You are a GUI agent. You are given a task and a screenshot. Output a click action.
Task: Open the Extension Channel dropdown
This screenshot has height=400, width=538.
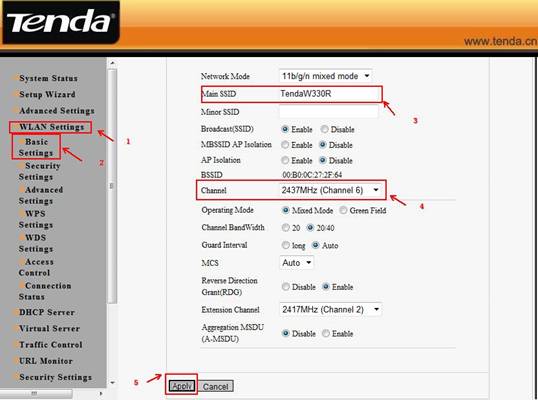click(331, 309)
